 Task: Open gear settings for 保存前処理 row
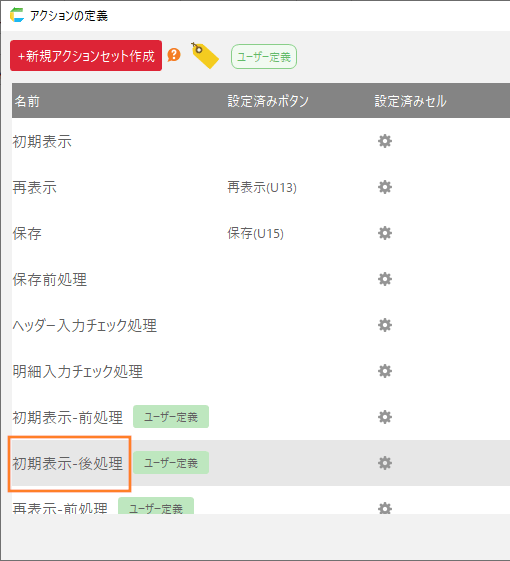click(x=385, y=279)
